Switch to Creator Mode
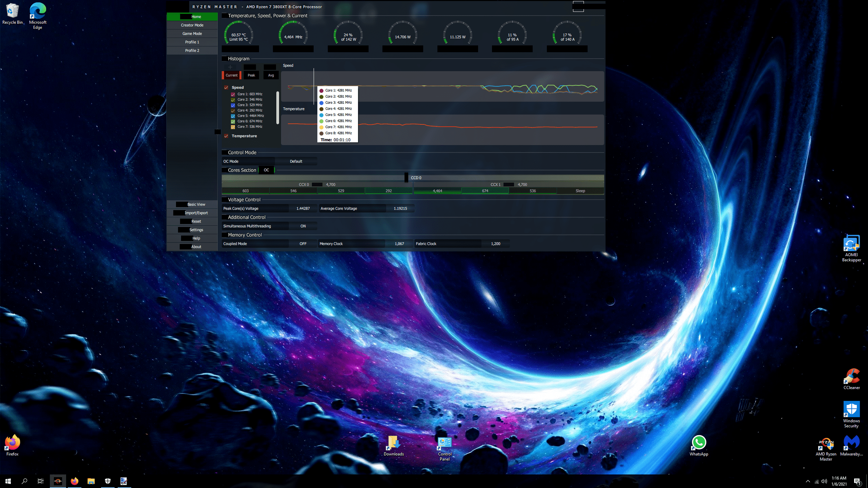Viewport: 868px width, 488px height. 192,25
